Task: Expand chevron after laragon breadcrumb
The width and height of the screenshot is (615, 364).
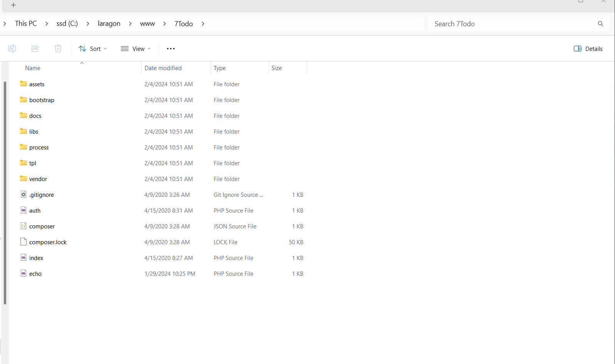Action: coord(130,24)
